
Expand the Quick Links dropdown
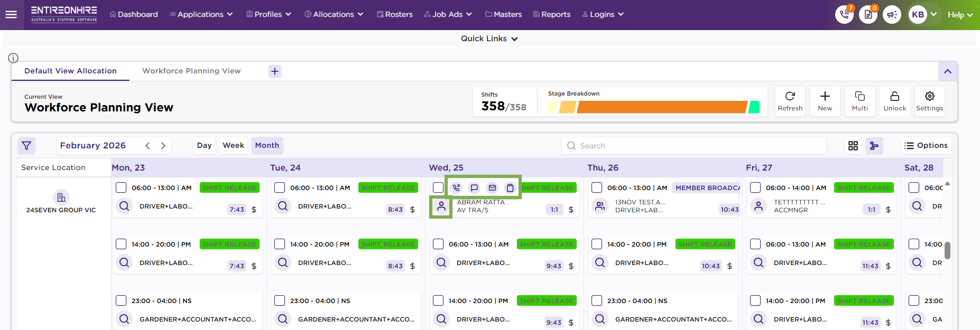coord(489,39)
